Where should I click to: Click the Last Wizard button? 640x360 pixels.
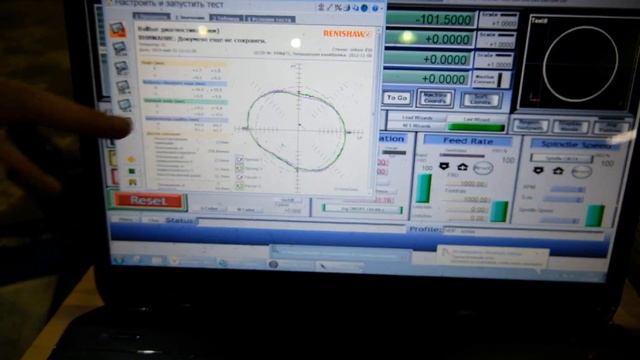(x=477, y=120)
